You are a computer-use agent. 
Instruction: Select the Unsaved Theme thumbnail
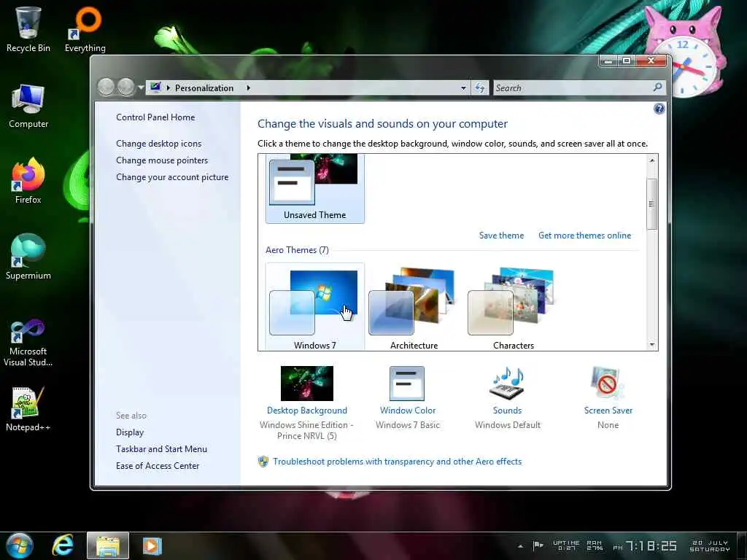pyautogui.click(x=315, y=189)
